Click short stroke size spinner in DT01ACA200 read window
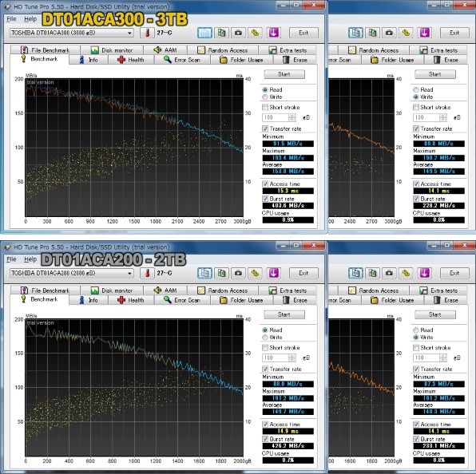Screen dimensions: 476x474 click(x=292, y=357)
